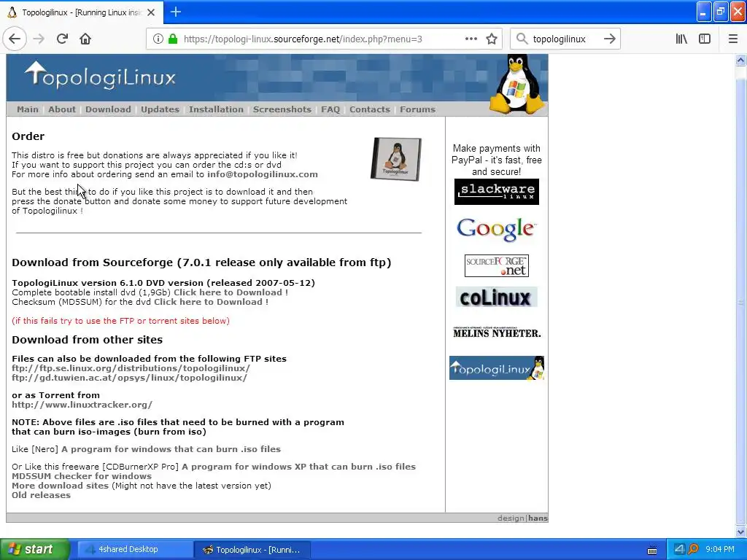Open the CDBurnerXP Pro program link
Screen dimensions: 747x560
click(298, 467)
